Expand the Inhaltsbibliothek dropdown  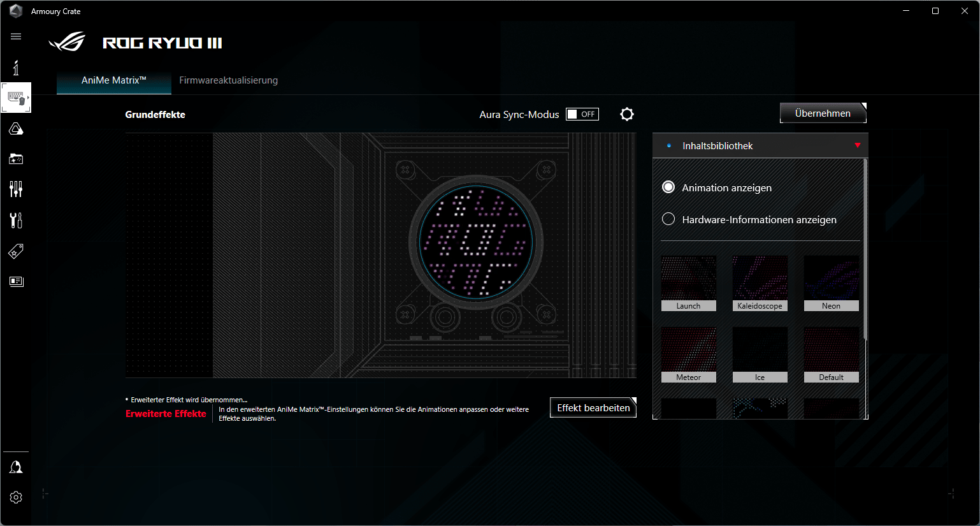(x=857, y=146)
